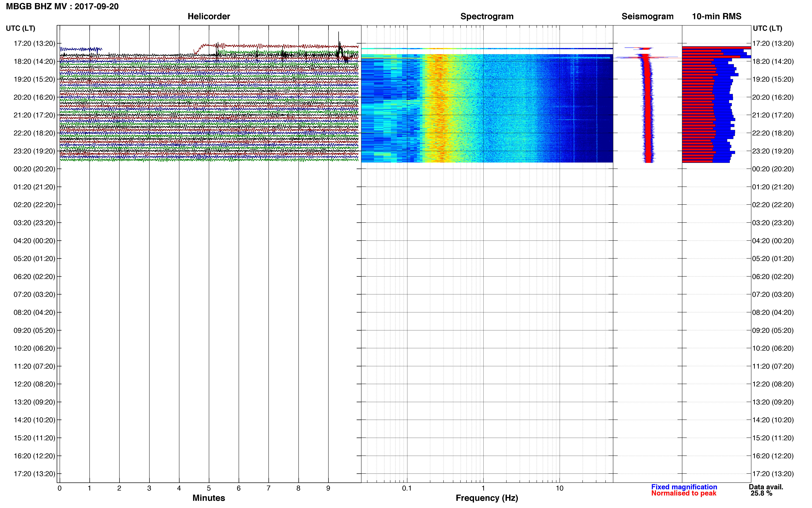Click the left 22:20 (18:20) time label
812x508 pixels.
pos(35,133)
